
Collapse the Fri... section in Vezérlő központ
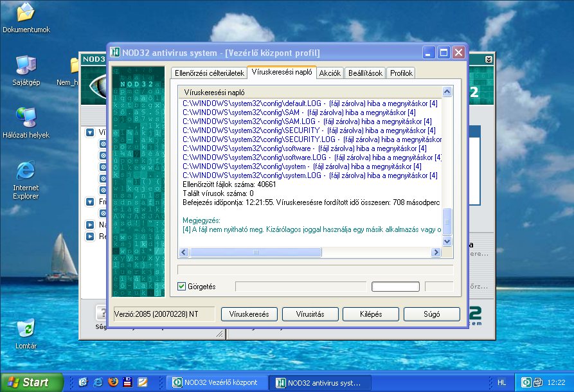point(90,201)
